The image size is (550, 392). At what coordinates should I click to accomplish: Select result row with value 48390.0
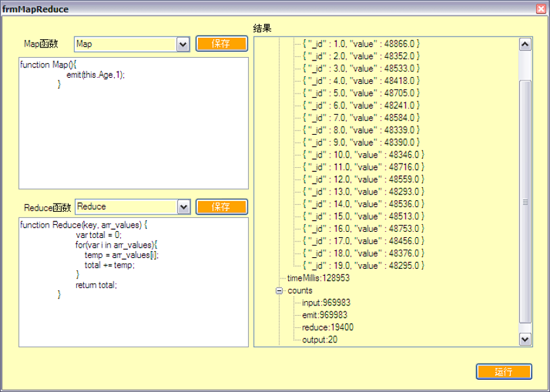362,142
